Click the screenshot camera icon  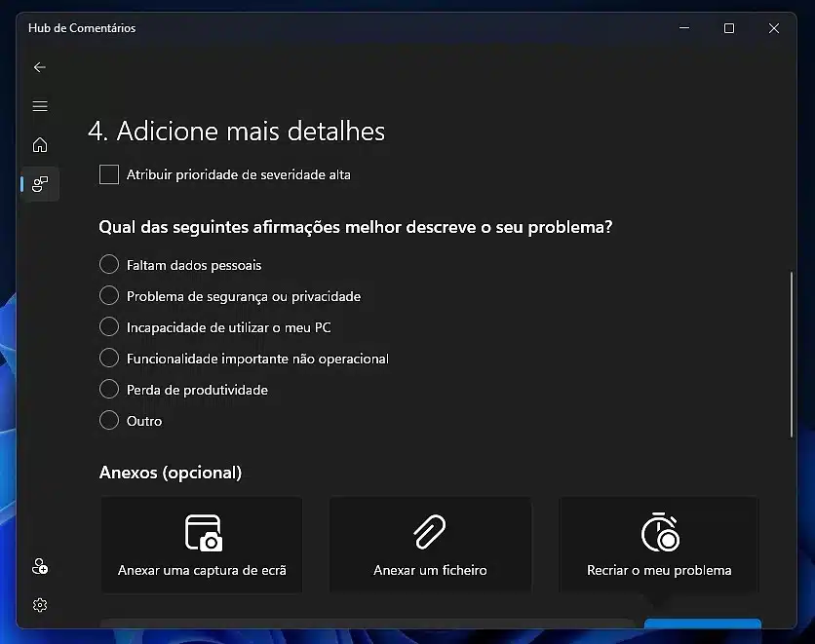tap(203, 532)
